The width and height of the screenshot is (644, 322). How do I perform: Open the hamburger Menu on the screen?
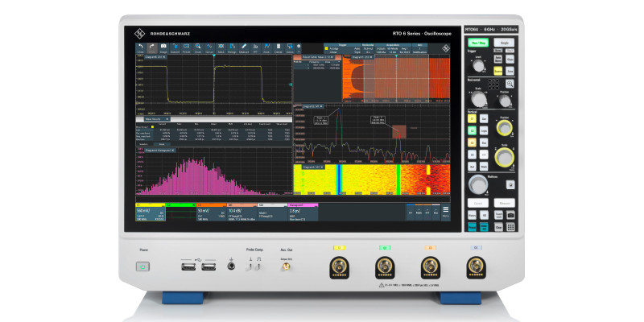click(x=446, y=213)
